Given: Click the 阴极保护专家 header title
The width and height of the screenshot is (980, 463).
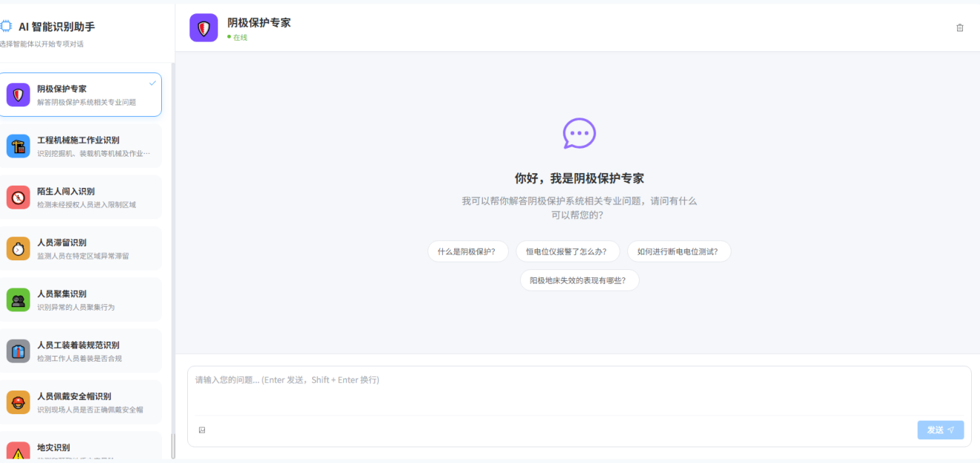Looking at the screenshot, I should 259,23.
